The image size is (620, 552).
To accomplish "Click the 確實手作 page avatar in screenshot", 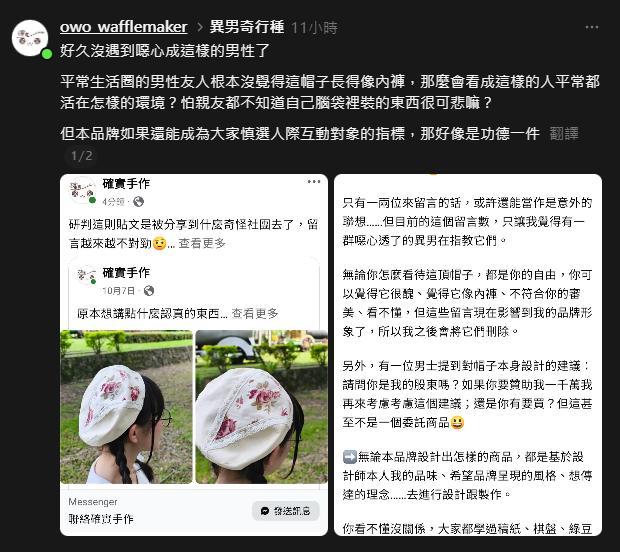I will point(82,190).
